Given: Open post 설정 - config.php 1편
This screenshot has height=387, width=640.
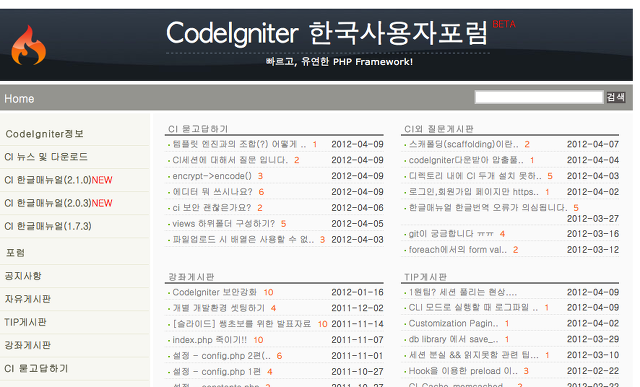Looking at the screenshot, I should 216,372.
